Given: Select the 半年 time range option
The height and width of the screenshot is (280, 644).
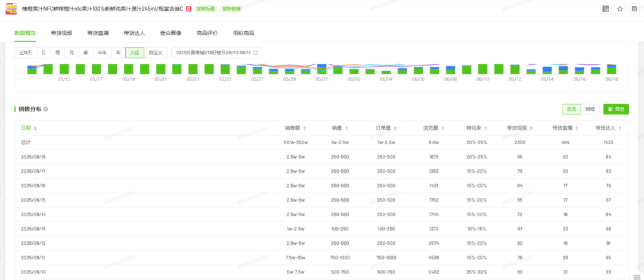Looking at the screenshot, I should (x=102, y=53).
